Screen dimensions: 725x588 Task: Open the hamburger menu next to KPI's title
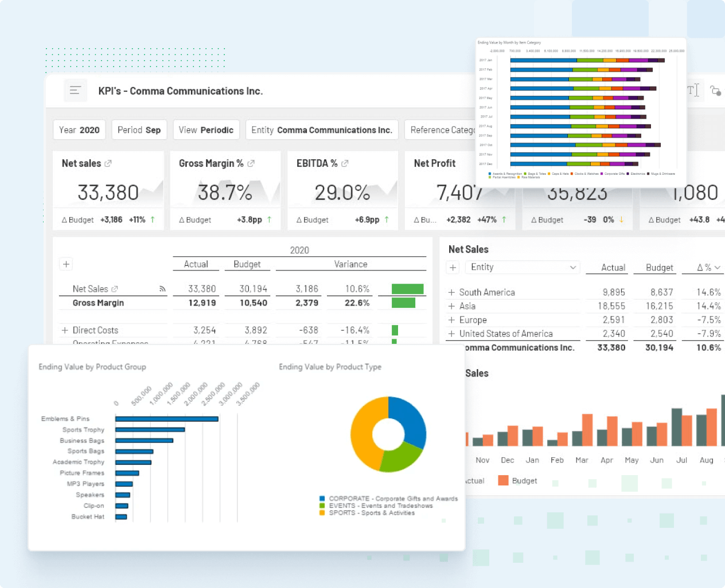(75, 91)
